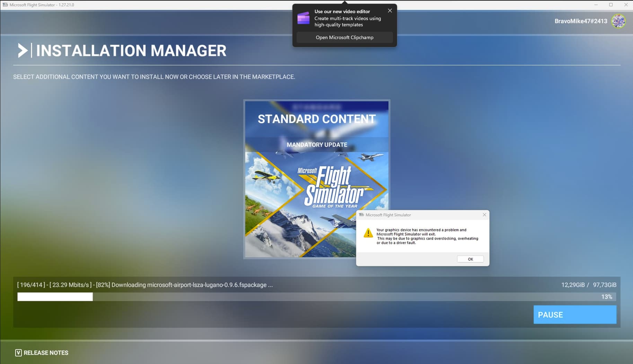The height and width of the screenshot is (364, 633).
Task: Click OK to acknowledge the graphics error
Action: [470, 259]
